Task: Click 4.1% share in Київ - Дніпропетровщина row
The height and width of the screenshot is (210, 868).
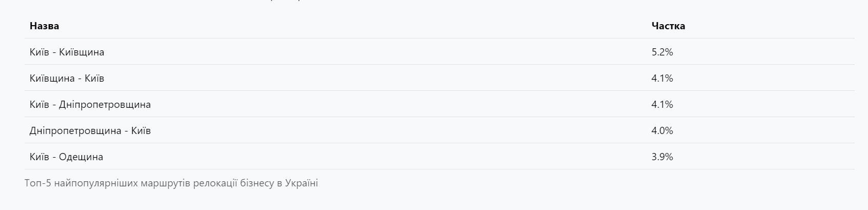Action: click(662, 104)
